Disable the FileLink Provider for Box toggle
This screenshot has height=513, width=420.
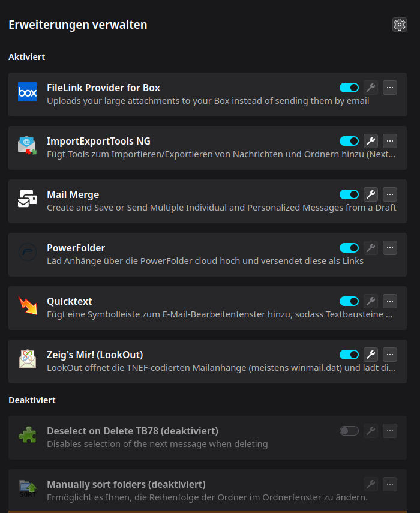pos(349,88)
